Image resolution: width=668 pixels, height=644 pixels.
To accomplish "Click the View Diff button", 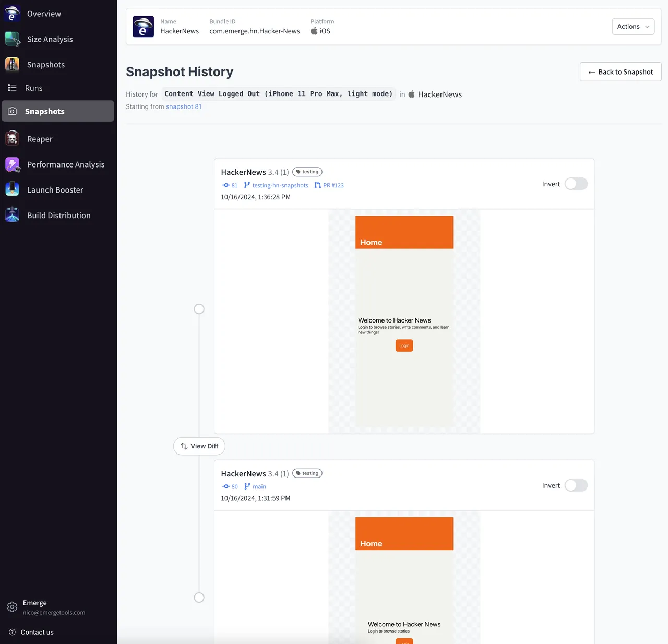I will coord(199,446).
